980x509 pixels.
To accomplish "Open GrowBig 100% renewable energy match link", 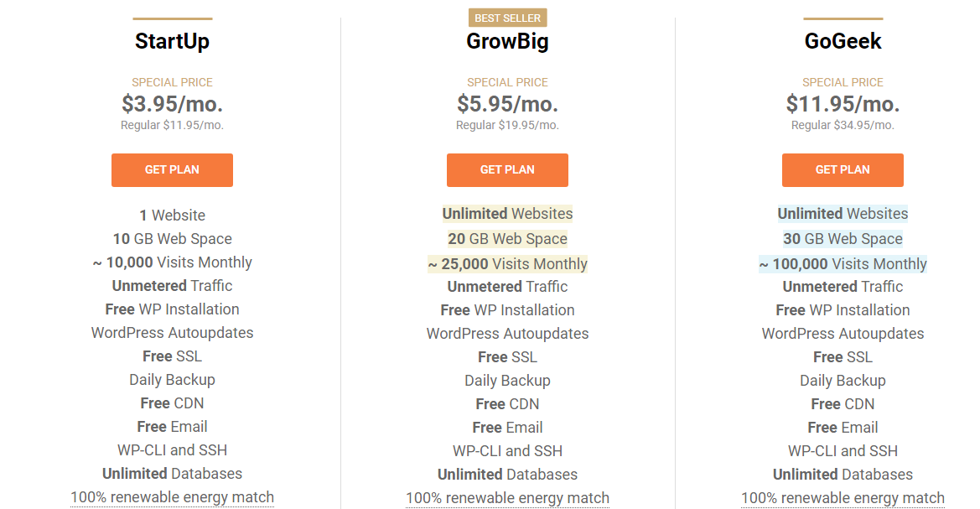I will (507, 498).
